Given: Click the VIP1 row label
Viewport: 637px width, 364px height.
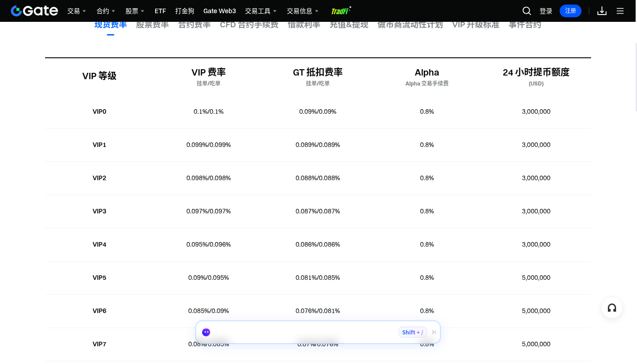Looking at the screenshot, I should pos(99,145).
